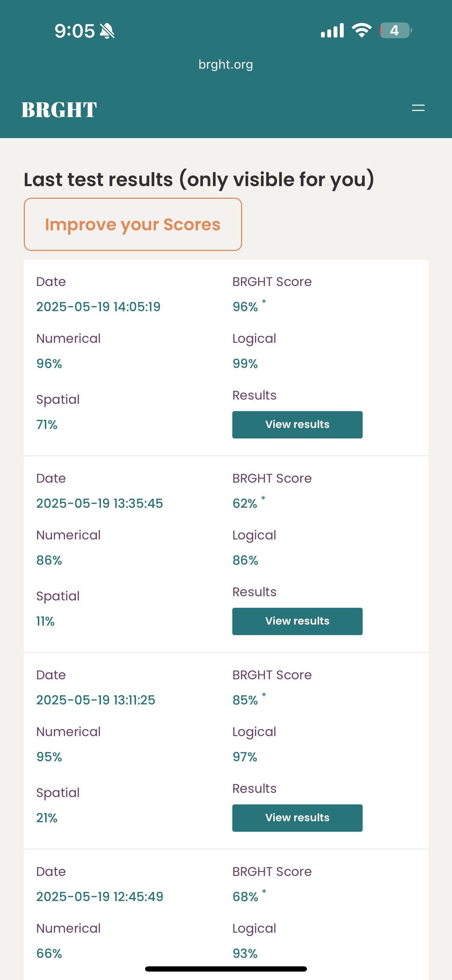This screenshot has height=980, width=452.
Task: Open the hamburger menu icon
Action: [x=418, y=108]
